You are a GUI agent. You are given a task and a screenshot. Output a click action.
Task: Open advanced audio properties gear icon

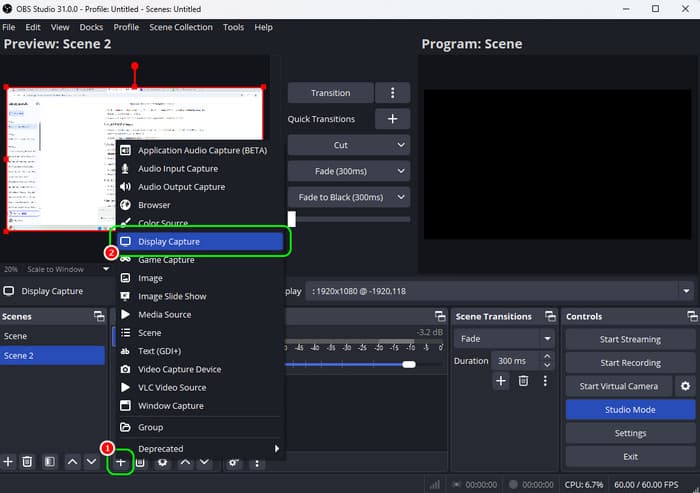click(x=233, y=463)
